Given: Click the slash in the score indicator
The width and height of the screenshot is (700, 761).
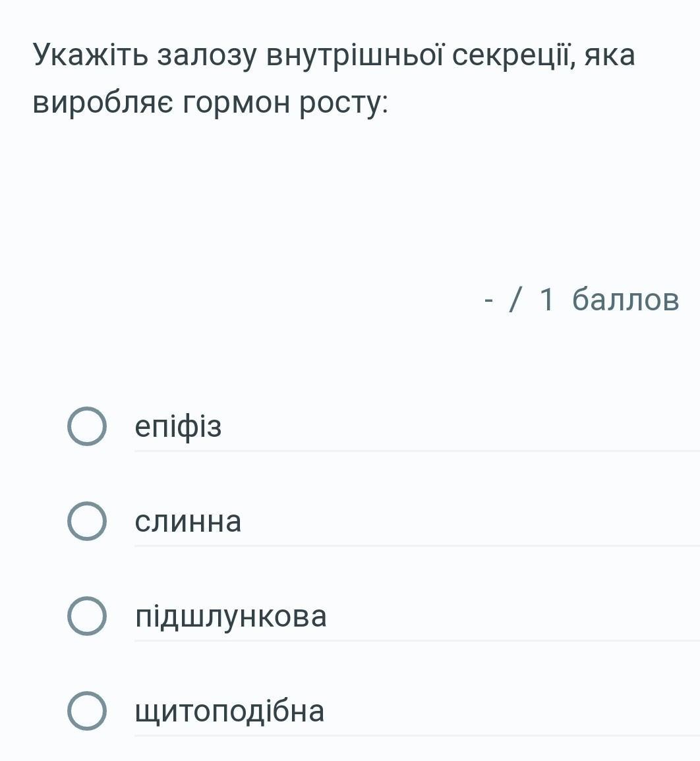Looking at the screenshot, I should tap(516, 299).
